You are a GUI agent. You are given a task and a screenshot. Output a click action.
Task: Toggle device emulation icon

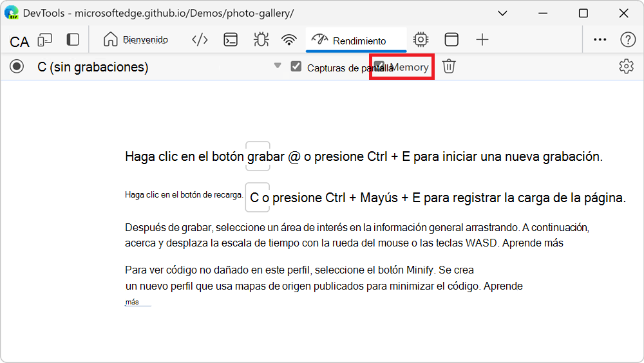point(45,40)
